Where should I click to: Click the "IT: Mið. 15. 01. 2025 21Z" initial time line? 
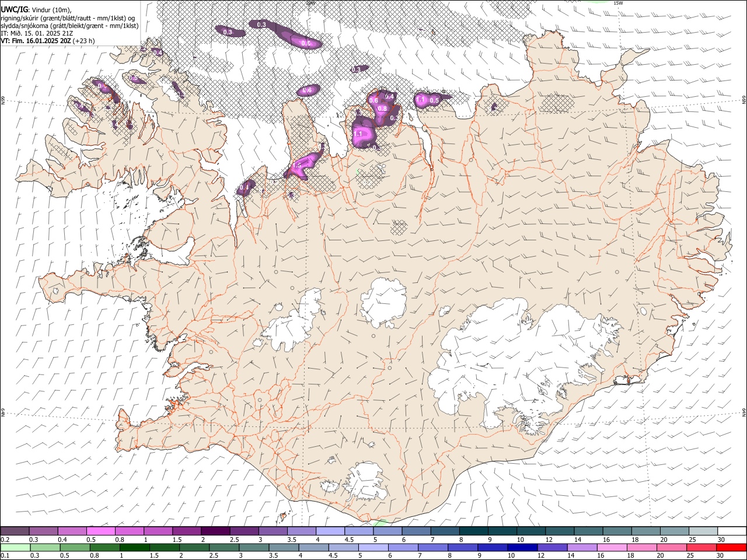(37, 33)
